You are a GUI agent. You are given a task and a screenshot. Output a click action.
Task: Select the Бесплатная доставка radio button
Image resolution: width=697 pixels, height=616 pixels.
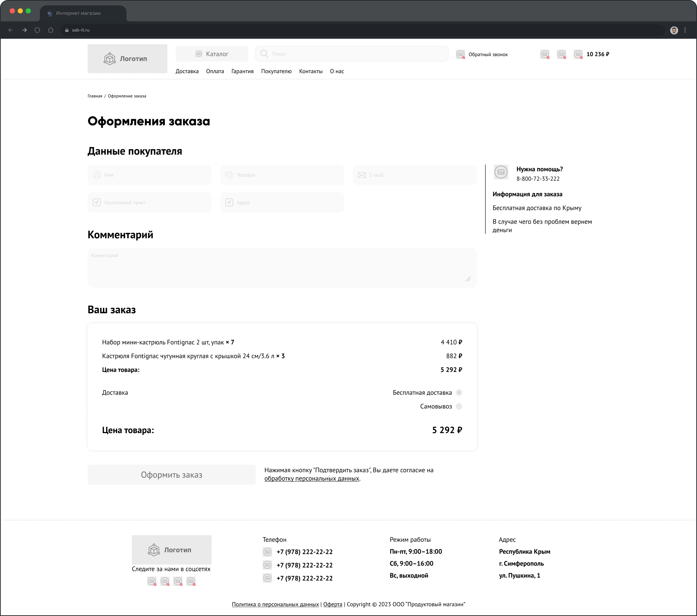pos(459,392)
